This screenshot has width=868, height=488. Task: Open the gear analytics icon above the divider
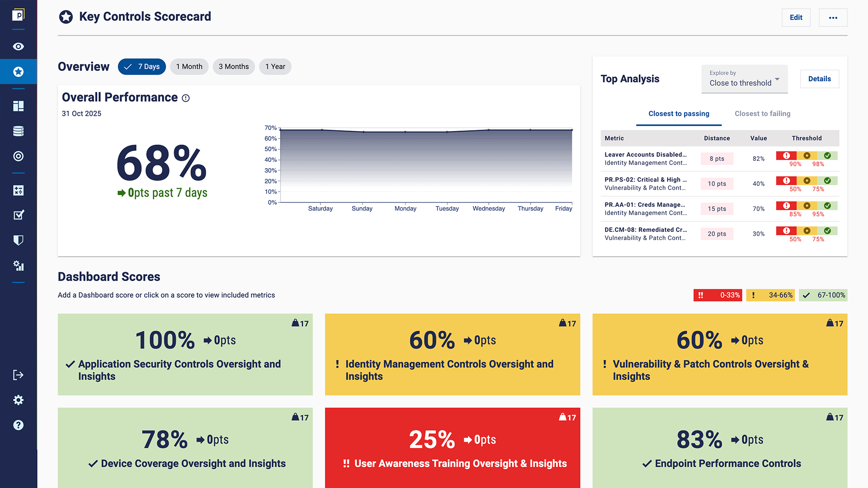[18, 266]
